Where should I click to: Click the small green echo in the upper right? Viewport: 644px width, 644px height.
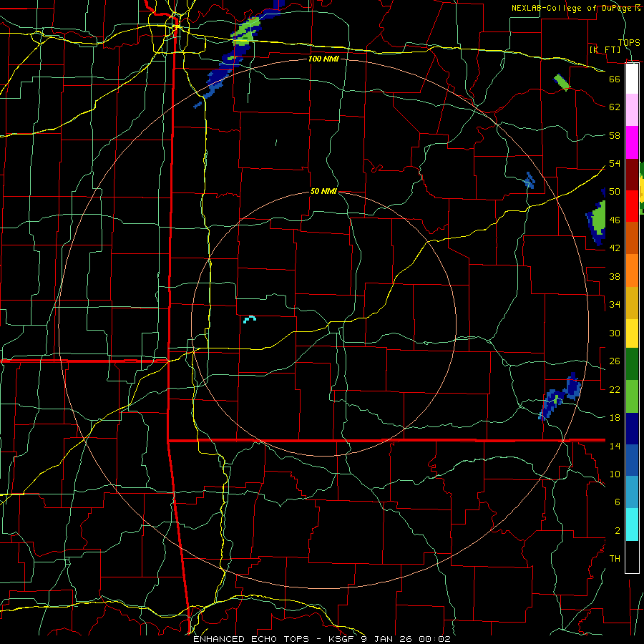tap(562, 82)
